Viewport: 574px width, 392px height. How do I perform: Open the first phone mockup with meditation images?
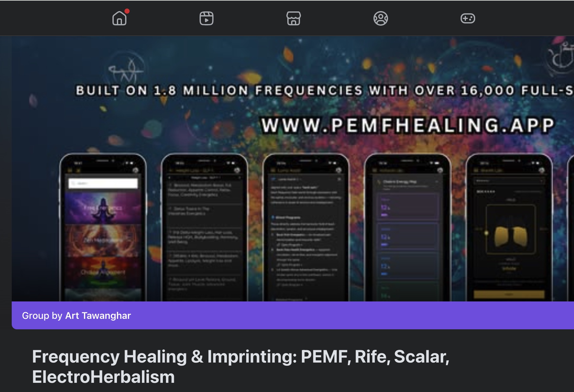pyautogui.click(x=103, y=227)
